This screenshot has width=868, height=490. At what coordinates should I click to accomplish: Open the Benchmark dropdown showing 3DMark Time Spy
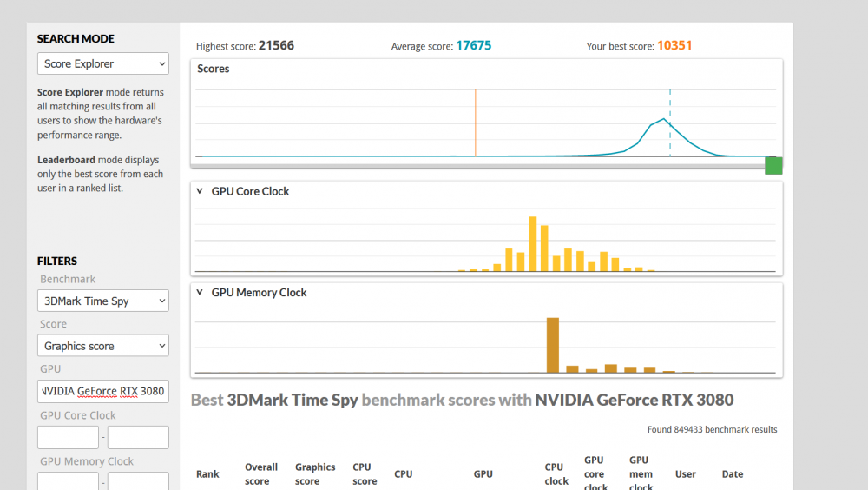point(103,301)
